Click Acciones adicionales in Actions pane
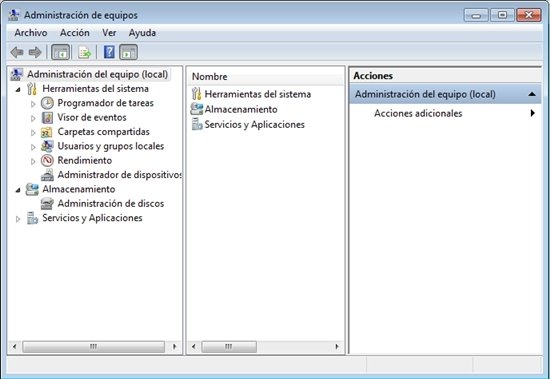 [418, 113]
